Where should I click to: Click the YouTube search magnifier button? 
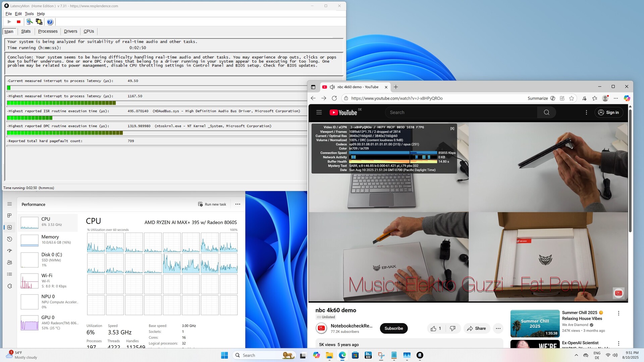pos(546,112)
